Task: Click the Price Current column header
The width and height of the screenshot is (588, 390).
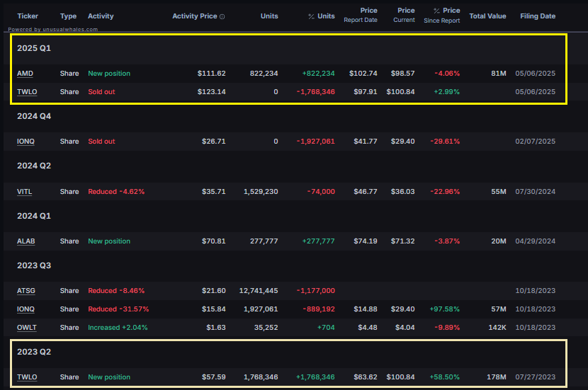Action: point(404,15)
